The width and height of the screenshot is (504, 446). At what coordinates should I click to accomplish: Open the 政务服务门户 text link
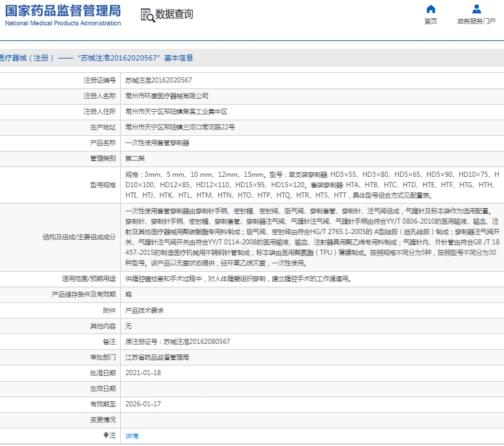476,21
